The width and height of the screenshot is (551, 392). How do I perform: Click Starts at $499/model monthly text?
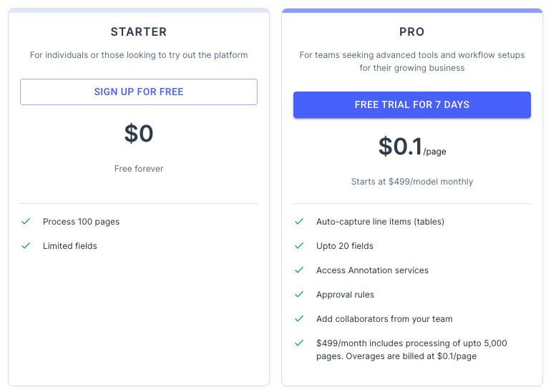412,182
